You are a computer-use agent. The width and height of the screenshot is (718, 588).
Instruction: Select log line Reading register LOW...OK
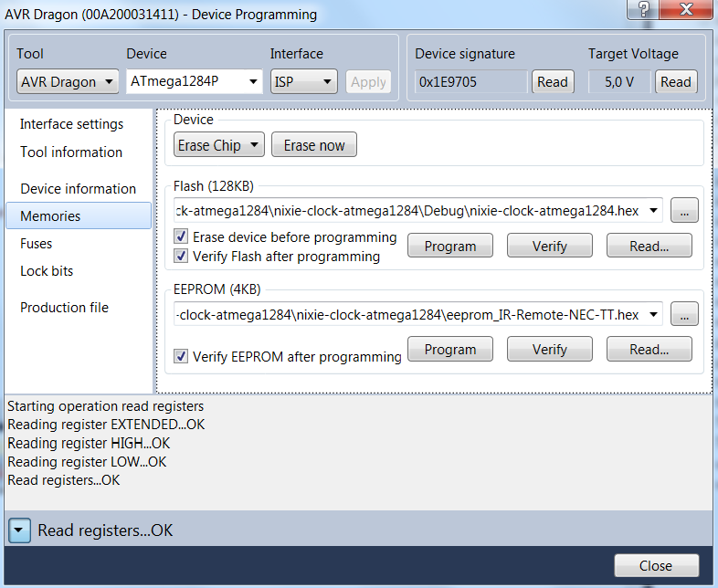(x=87, y=462)
